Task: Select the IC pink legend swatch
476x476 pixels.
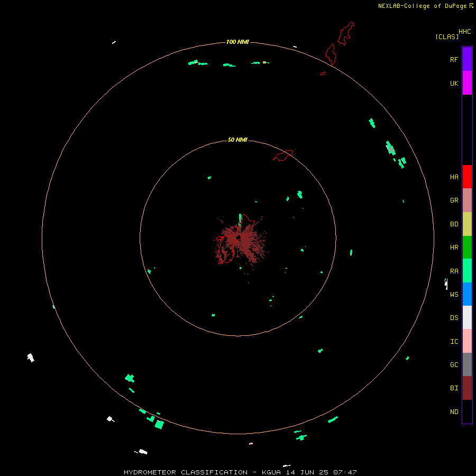Action: [467, 341]
